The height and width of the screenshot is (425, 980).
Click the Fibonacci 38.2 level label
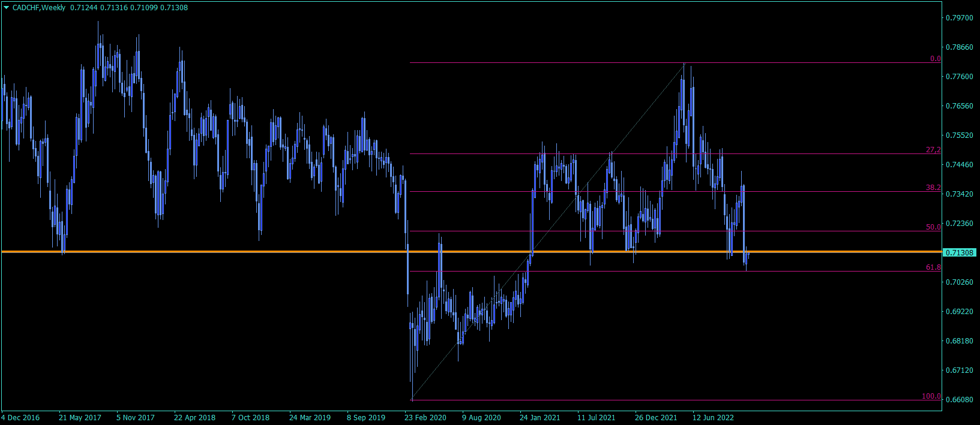pos(933,188)
